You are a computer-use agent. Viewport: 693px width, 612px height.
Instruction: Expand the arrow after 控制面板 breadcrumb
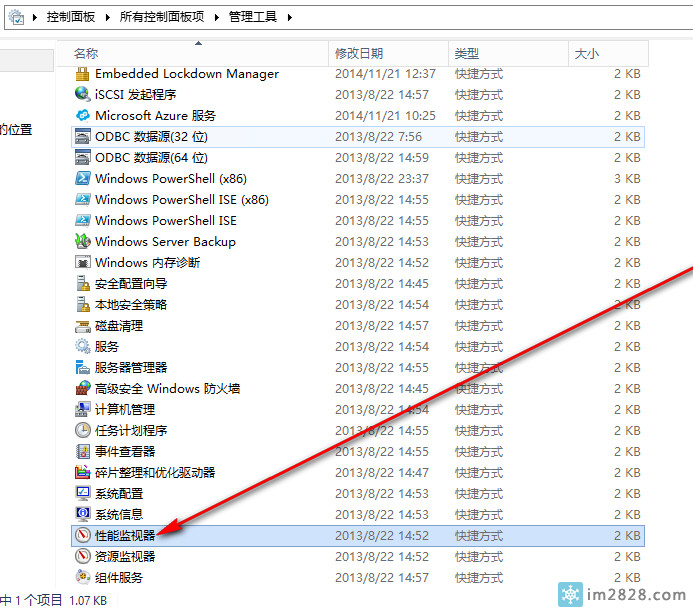pyautogui.click(x=107, y=17)
